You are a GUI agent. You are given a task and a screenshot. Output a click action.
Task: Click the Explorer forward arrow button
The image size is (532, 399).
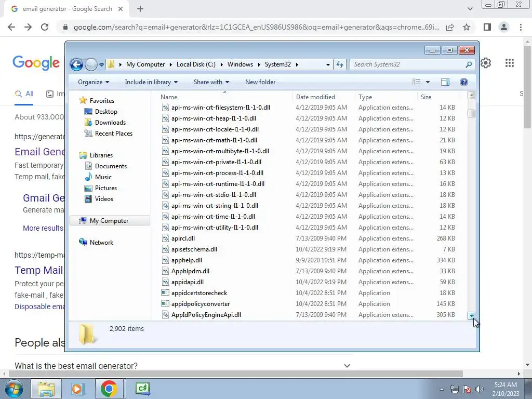[x=91, y=64]
